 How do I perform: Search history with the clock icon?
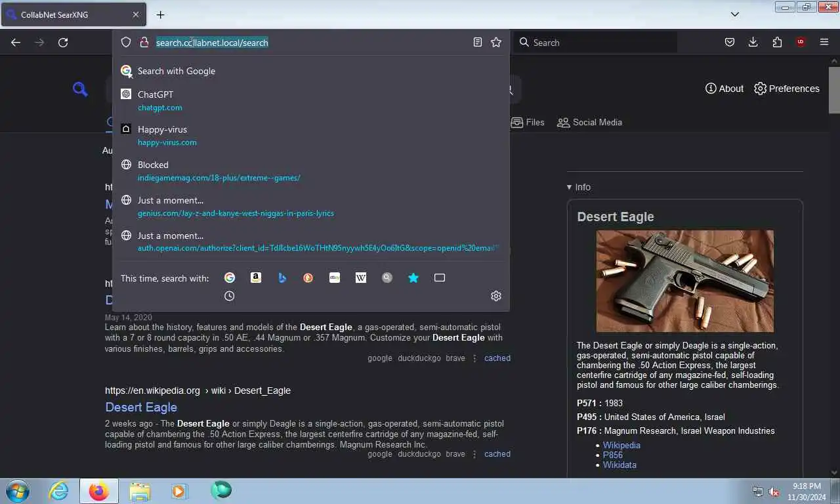[229, 297]
